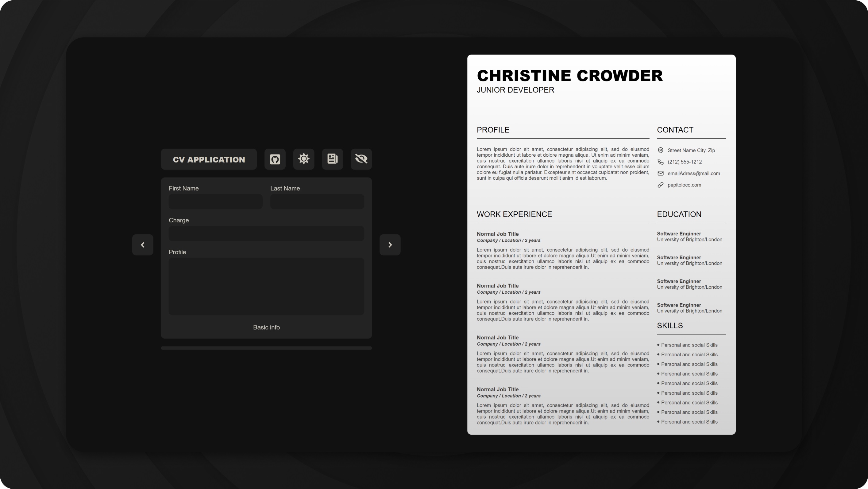Click inside the Charge text field
This screenshot has width=868, height=489.
pos(266,233)
